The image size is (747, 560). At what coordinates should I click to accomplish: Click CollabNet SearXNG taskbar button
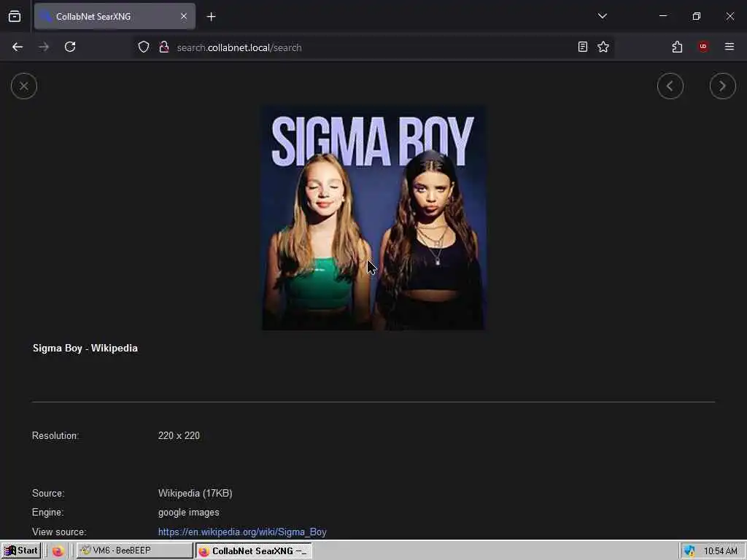(254, 551)
